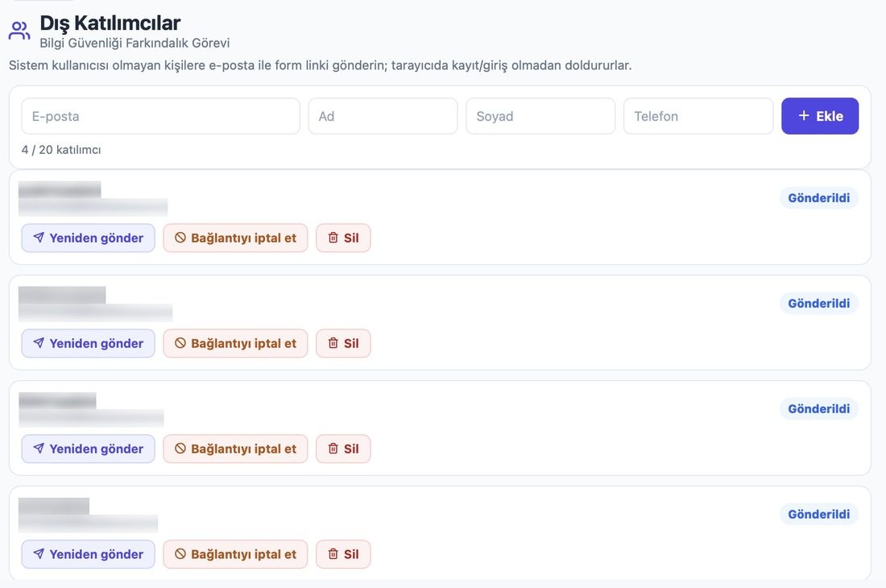Select the Soyad text field

540,116
